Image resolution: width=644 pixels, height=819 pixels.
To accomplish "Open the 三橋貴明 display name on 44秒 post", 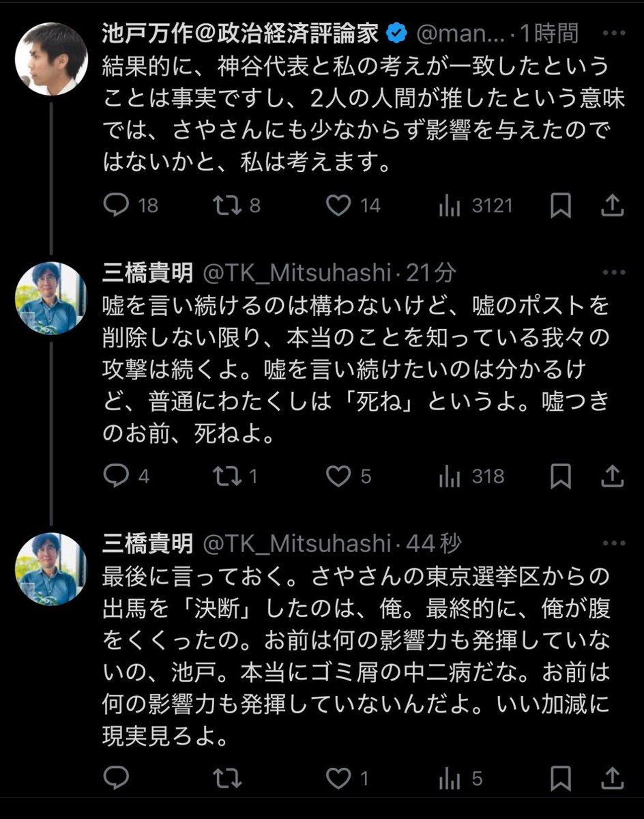I will (147, 543).
